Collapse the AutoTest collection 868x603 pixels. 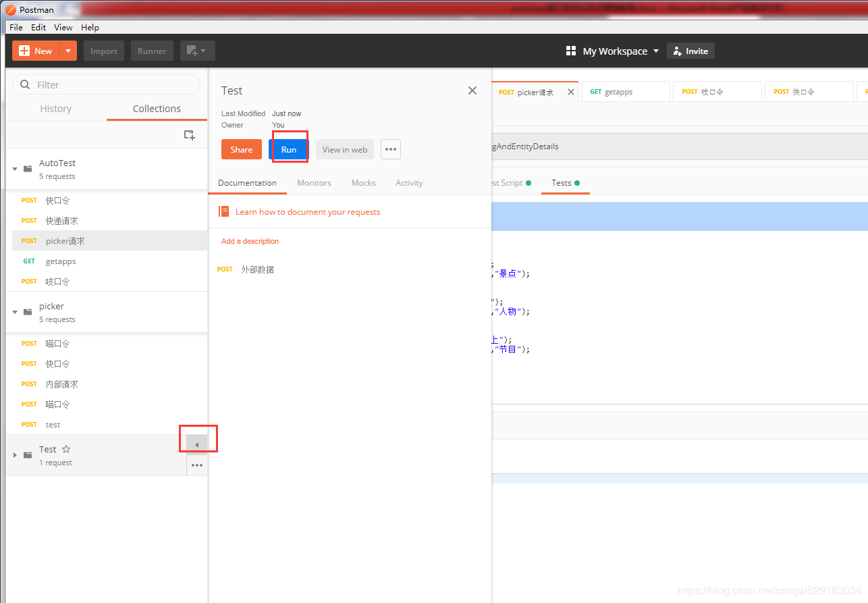[x=15, y=169]
